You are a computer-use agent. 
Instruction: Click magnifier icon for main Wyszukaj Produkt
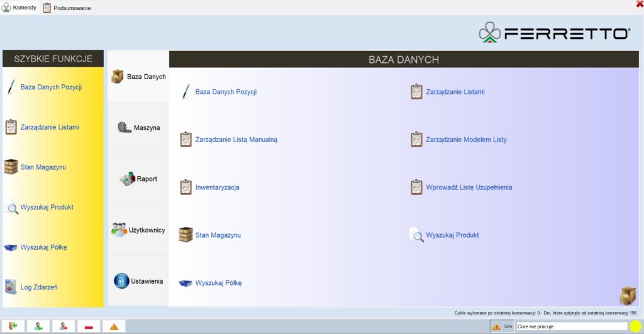click(x=416, y=235)
